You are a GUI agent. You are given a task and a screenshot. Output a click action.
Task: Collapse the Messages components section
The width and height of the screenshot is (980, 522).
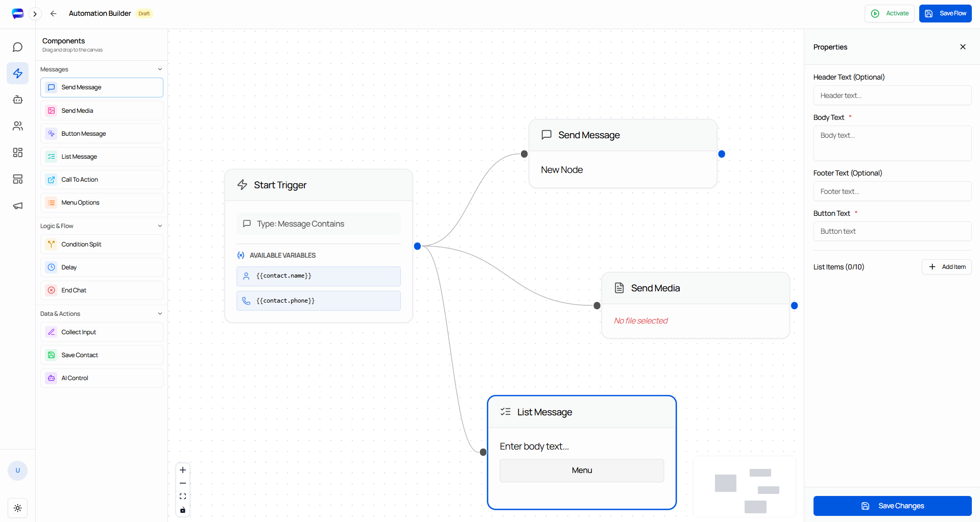pos(160,69)
